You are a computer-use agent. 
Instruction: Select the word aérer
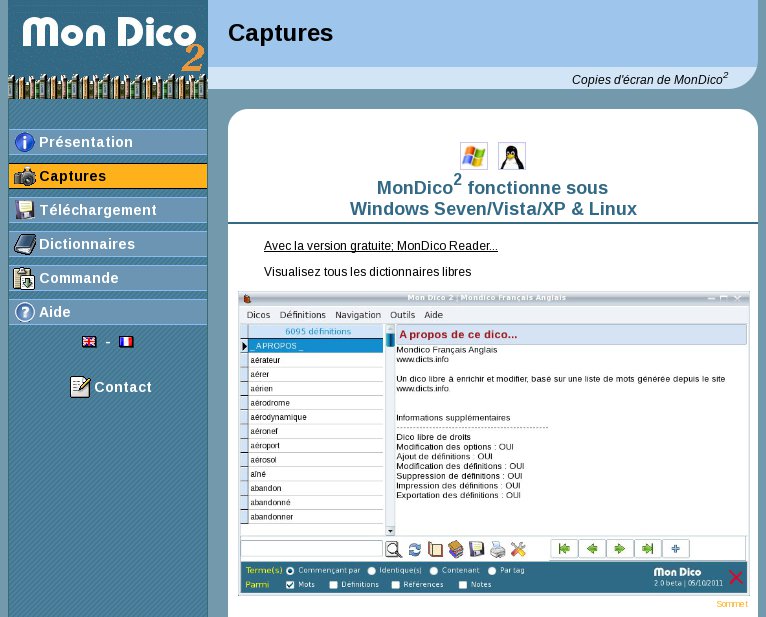(x=316, y=374)
